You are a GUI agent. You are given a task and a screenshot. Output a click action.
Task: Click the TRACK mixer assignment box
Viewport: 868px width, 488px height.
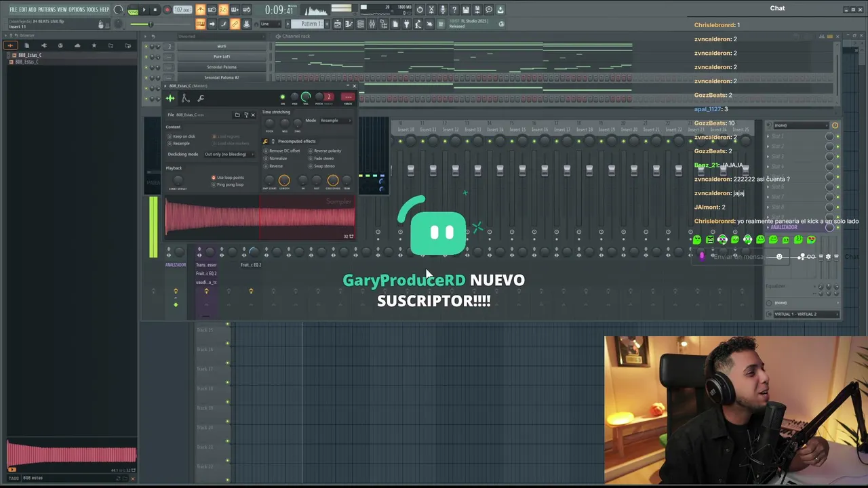(348, 98)
